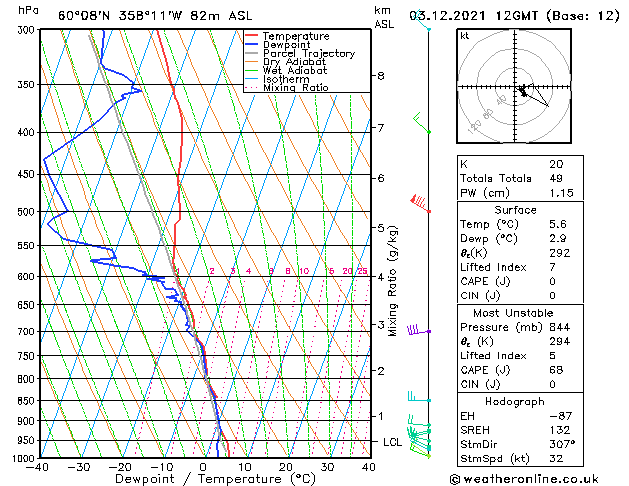Click the 'Dry Adiabat' legend label
The height and width of the screenshot is (486, 629).
pos(294,62)
